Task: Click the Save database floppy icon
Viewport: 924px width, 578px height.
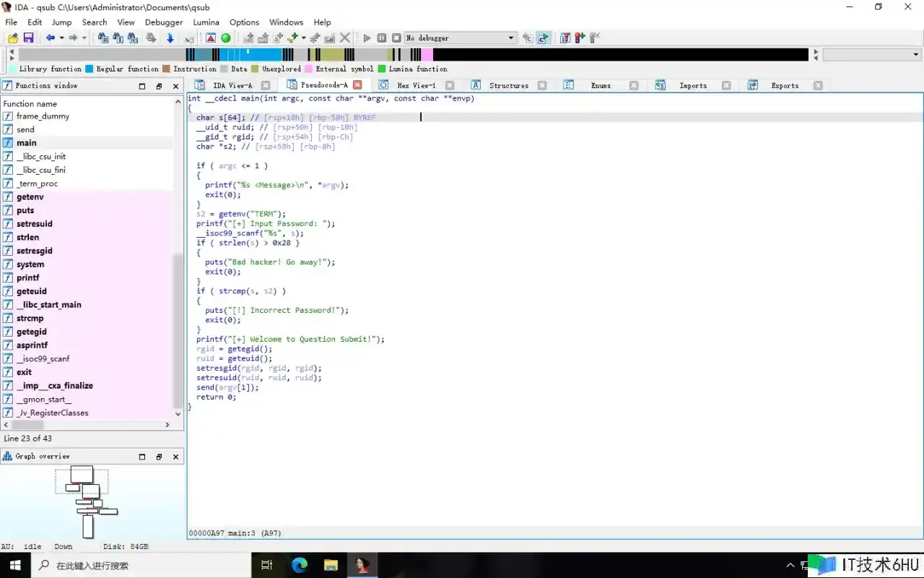Action: point(28,38)
